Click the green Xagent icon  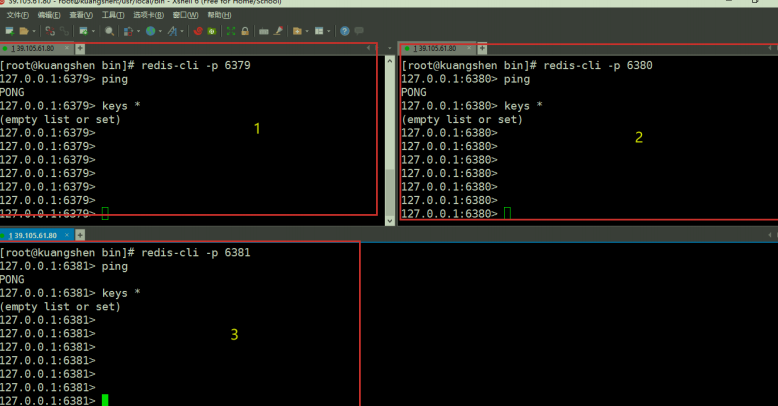[x=212, y=31]
